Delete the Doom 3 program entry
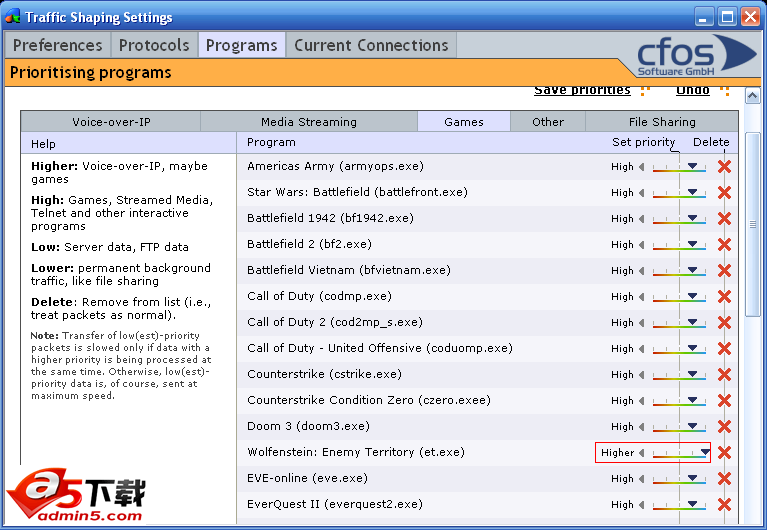 (x=724, y=427)
